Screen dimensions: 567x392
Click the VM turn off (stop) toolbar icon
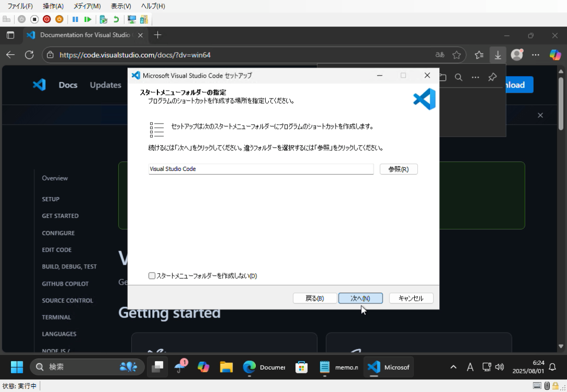click(x=34, y=19)
